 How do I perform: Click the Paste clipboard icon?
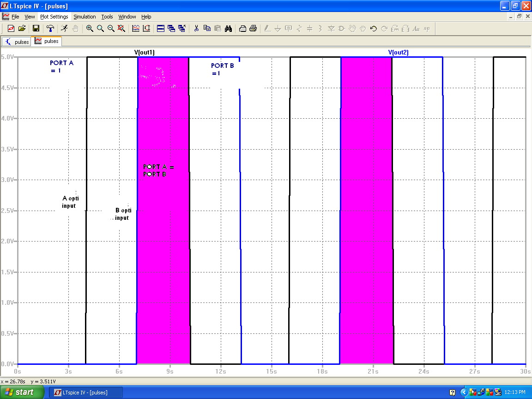[218, 29]
